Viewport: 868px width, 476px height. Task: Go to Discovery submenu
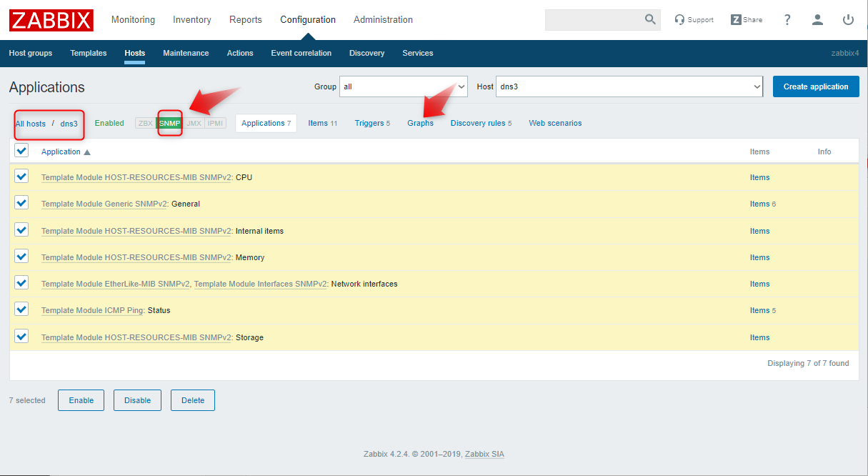click(367, 53)
